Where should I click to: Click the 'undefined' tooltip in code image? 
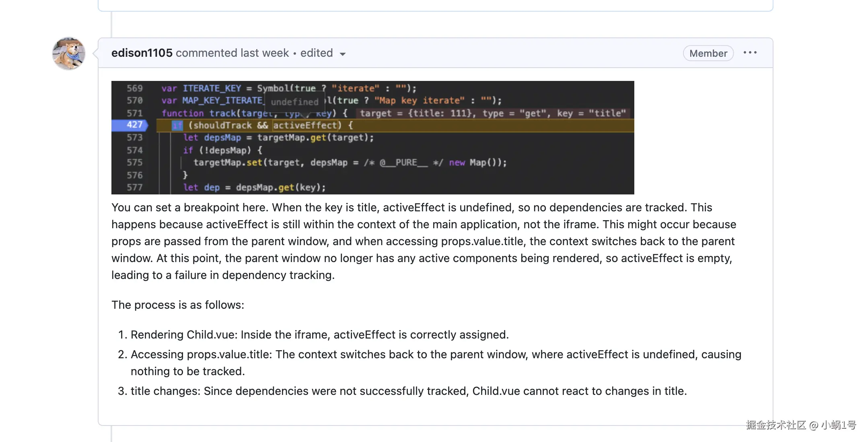click(x=294, y=101)
